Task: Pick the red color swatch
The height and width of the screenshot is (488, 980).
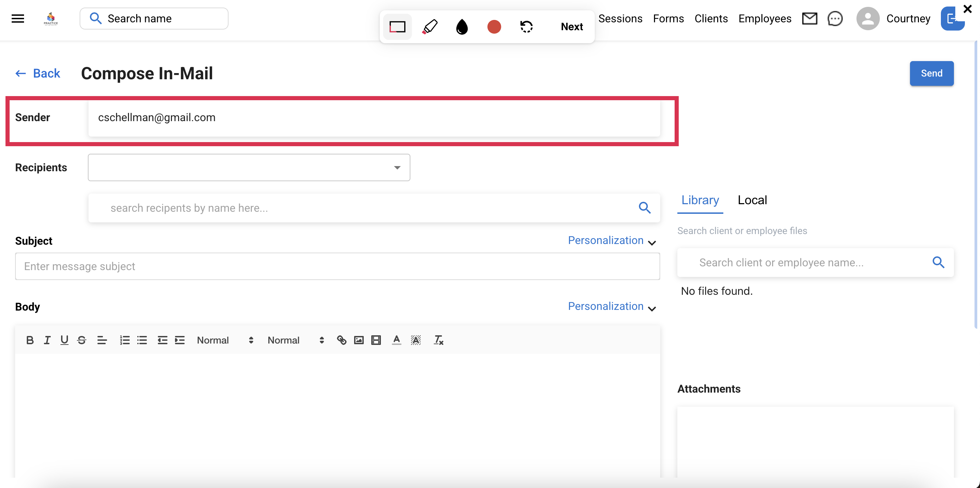Action: click(x=494, y=27)
